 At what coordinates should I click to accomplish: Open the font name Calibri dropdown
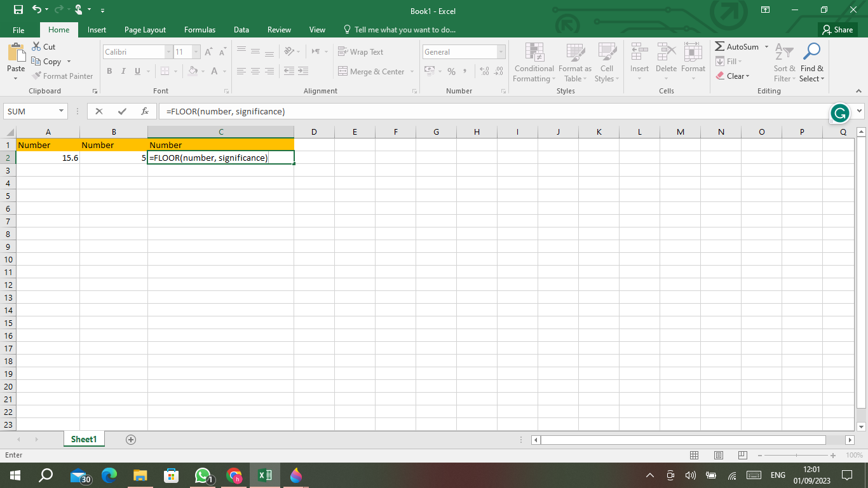(168, 52)
